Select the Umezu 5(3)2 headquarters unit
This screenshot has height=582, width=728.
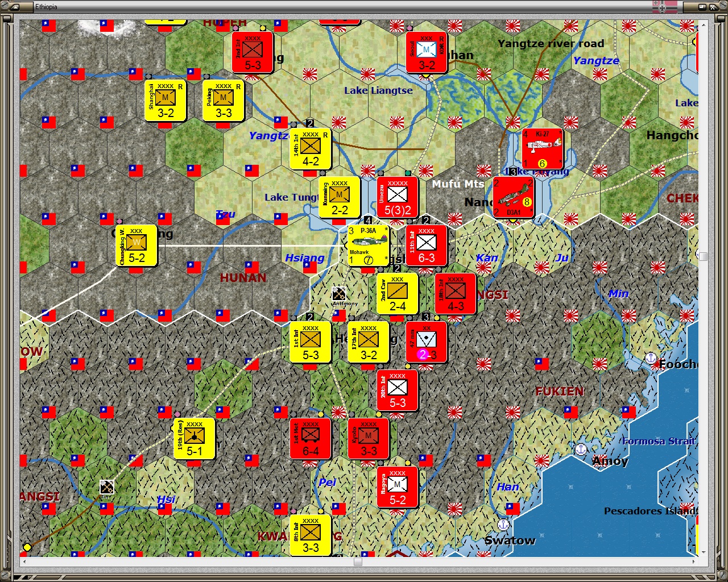pos(398,197)
